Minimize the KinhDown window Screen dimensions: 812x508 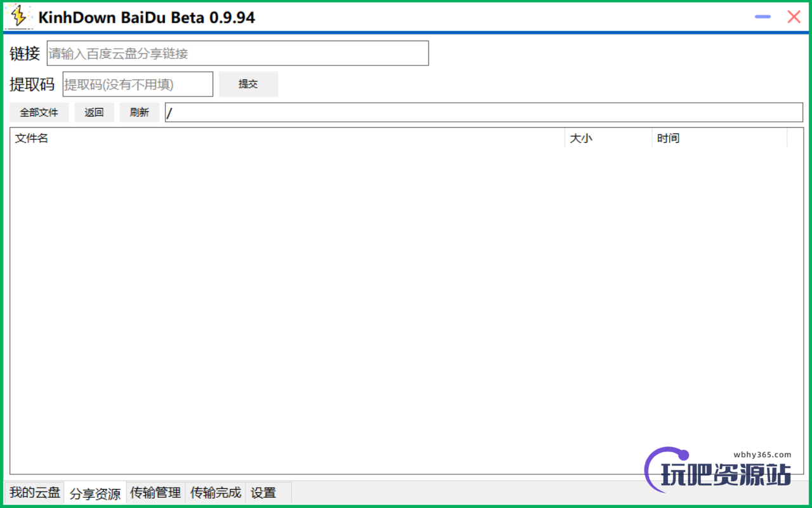(x=763, y=17)
